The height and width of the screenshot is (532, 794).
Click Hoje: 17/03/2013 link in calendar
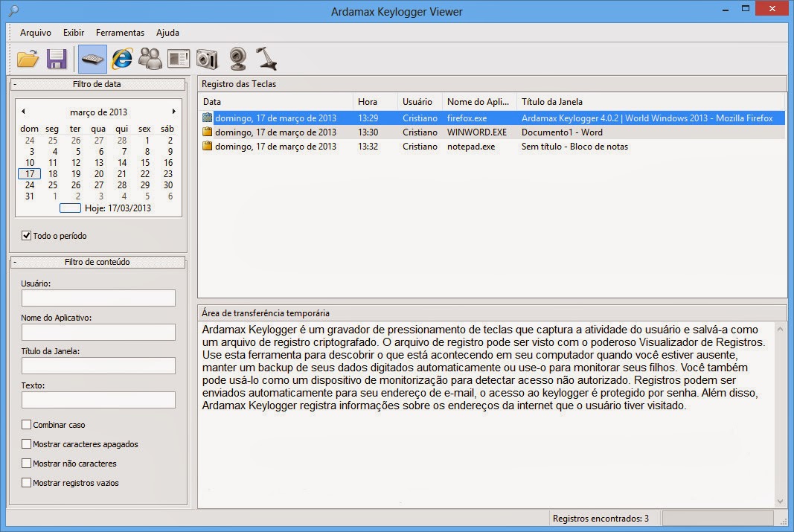coord(106,208)
